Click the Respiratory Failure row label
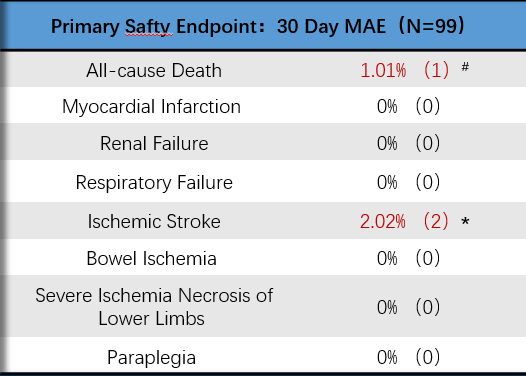The height and width of the screenshot is (376, 526). 154,183
